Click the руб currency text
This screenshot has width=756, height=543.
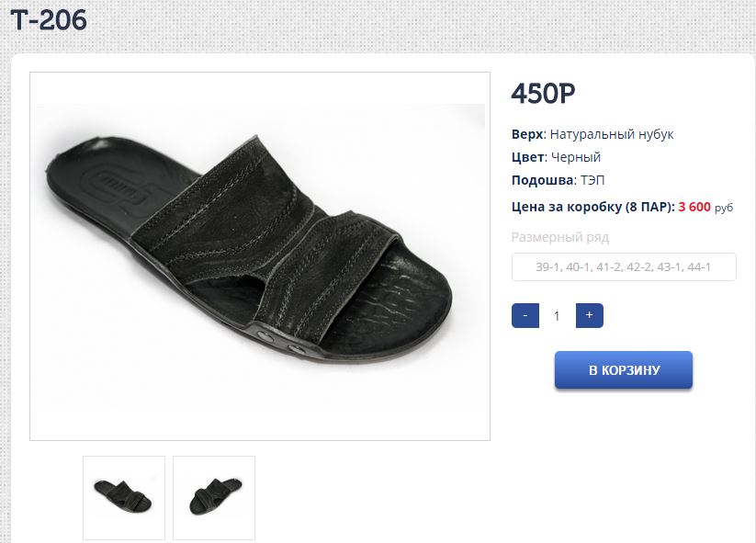click(x=724, y=208)
